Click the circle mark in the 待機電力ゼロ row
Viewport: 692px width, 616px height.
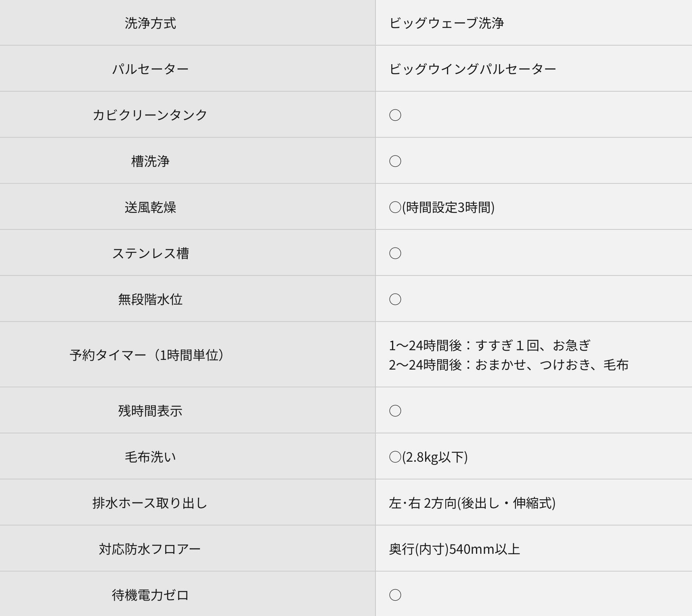click(395, 595)
